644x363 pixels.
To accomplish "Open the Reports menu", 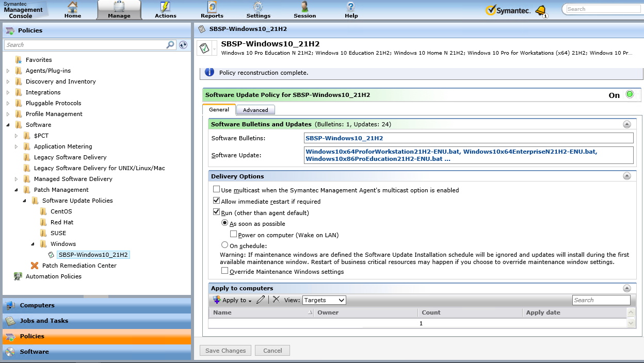I will [x=212, y=10].
